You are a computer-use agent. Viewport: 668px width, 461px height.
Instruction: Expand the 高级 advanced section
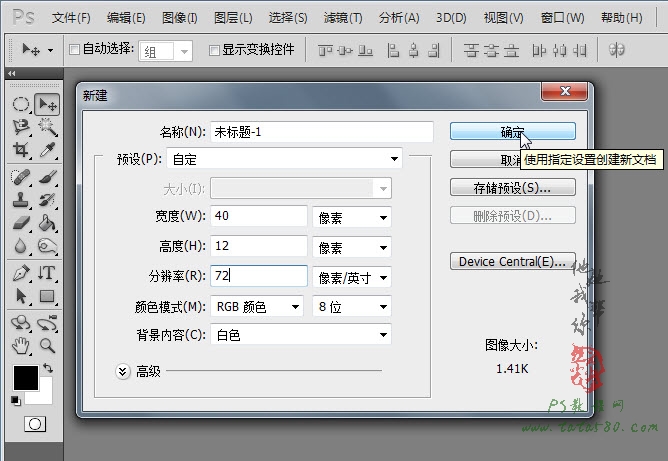[123, 372]
